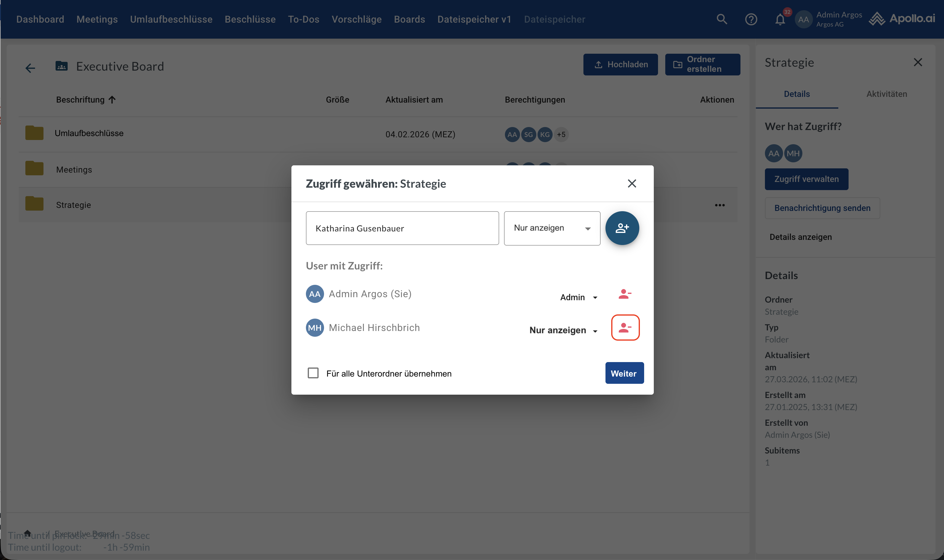Remove Michael Hirschbrich's access icon
The height and width of the screenshot is (560, 944).
[x=625, y=328]
